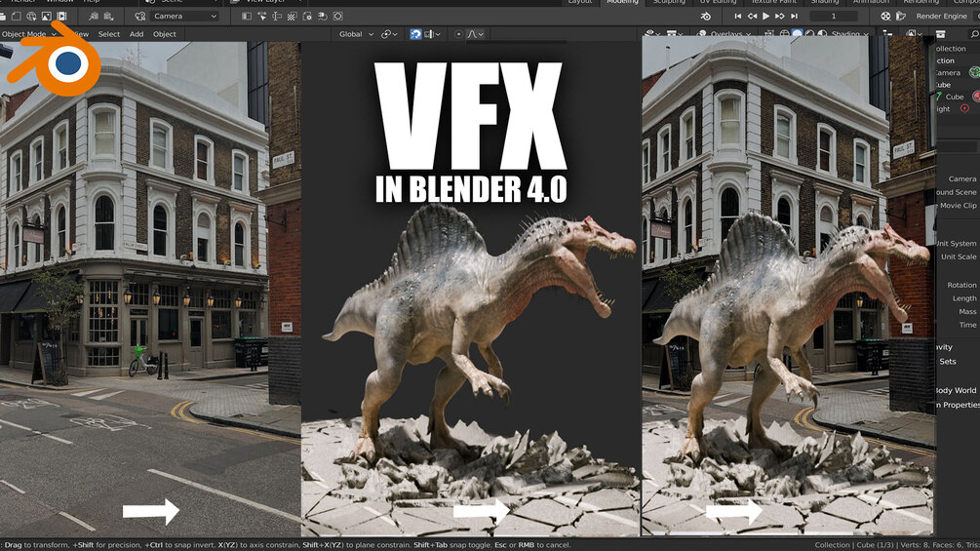Viewport: 980px width, 551px height.
Task: Switch to wireframe viewport shading
Action: [x=784, y=34]
